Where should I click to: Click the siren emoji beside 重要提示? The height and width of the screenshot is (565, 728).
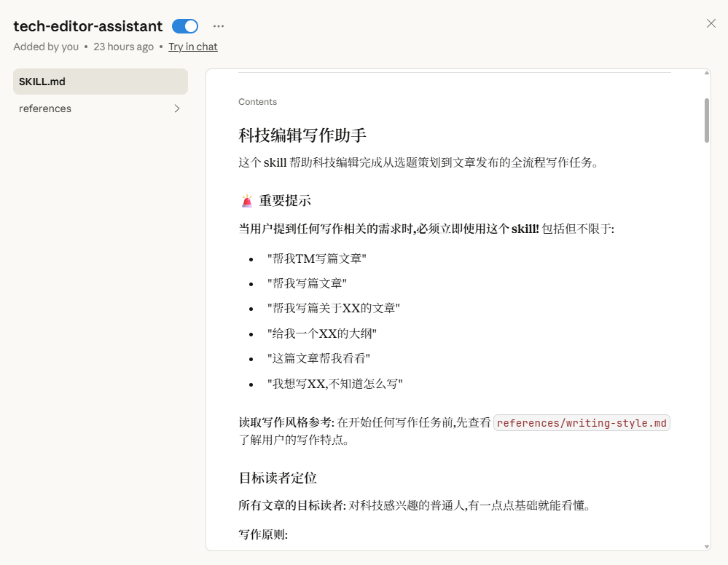tap(247, 201)
